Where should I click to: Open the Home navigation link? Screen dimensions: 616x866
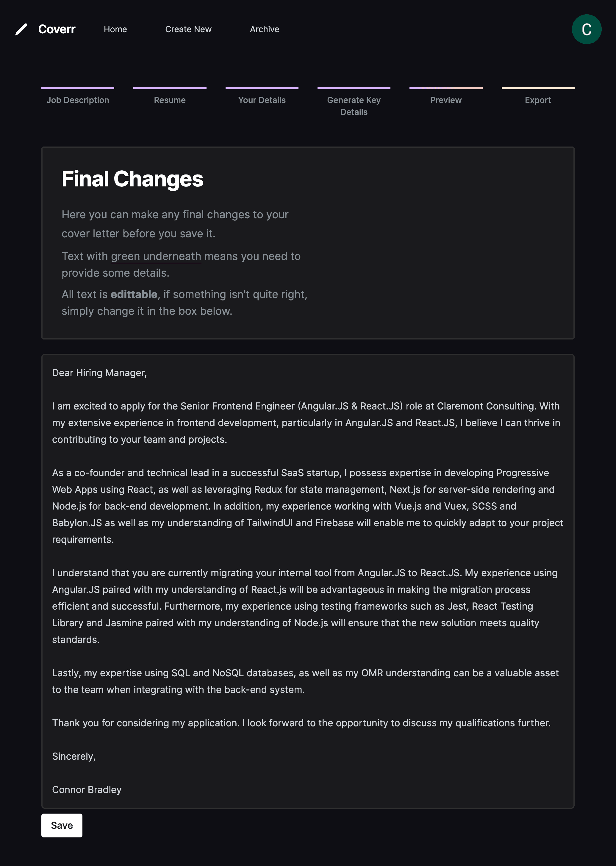click(115, 29)
